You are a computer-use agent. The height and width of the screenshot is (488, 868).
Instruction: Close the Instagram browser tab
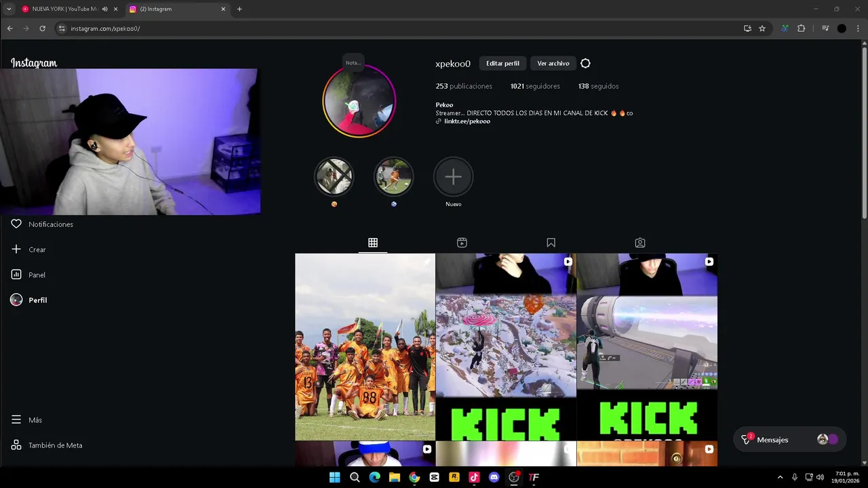coord(223,9)
